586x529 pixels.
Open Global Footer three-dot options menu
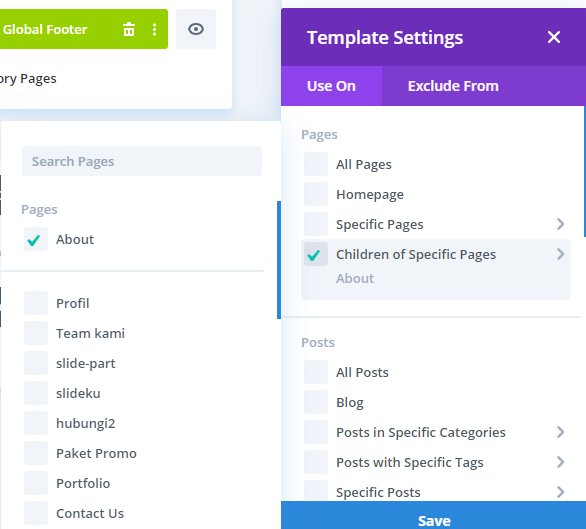pyautogui.click(x=154, y=29)
